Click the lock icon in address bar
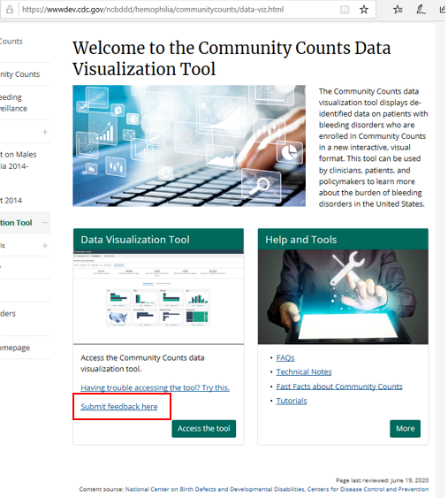Screen dimensions: 448x498 tap(10, 10)
